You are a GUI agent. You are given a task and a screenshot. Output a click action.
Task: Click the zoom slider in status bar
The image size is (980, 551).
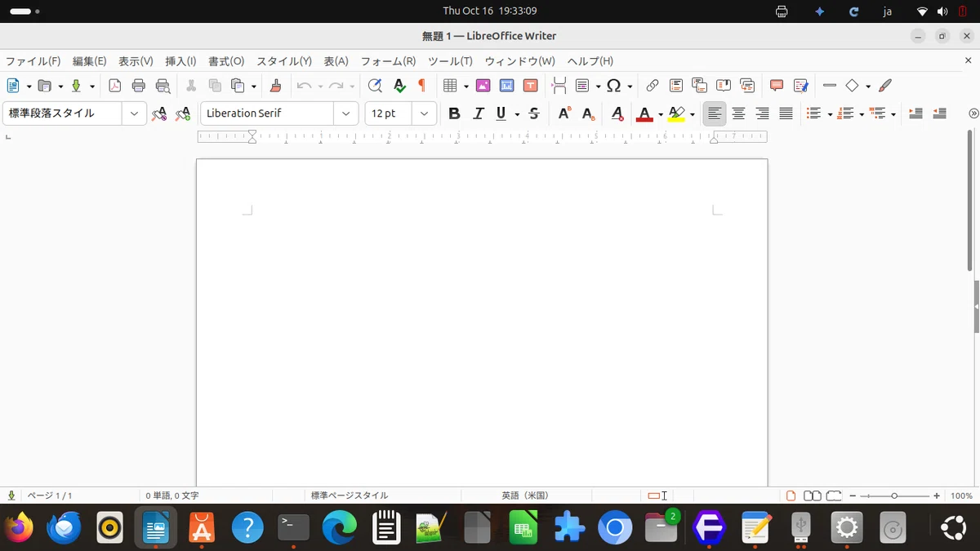coord(894,495)
